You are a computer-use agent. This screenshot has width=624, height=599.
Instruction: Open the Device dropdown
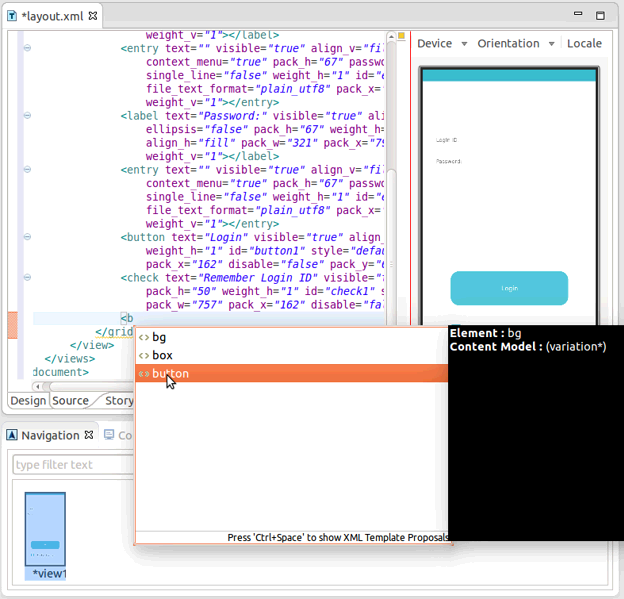(442, 43)
